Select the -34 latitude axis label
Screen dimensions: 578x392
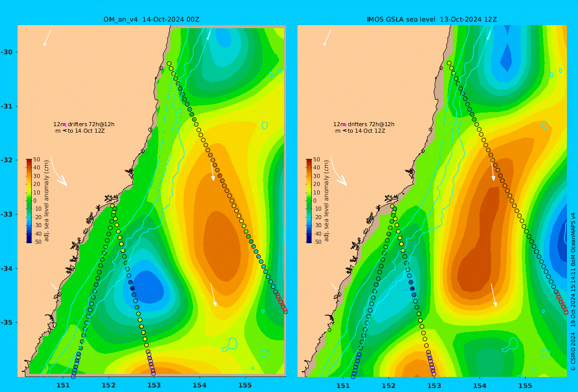[x=6, y=268]
